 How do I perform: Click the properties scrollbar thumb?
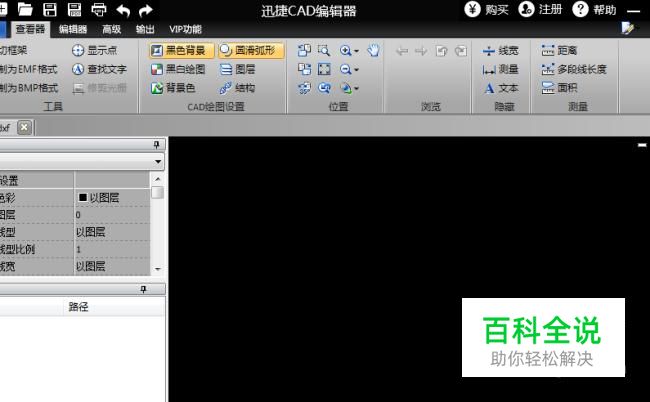[158, 193]
